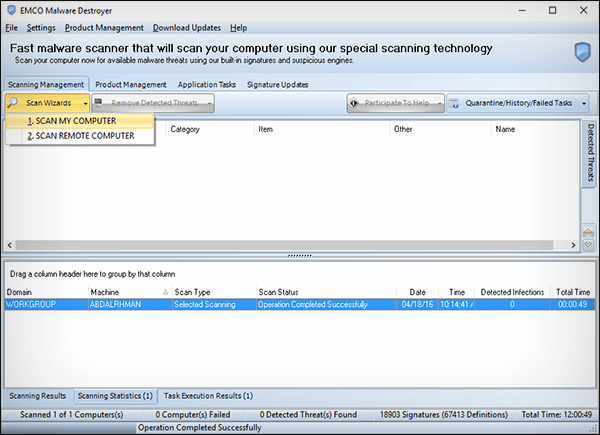Click the EMCO Malware Destroyer title bar icon

click(10, 9)
